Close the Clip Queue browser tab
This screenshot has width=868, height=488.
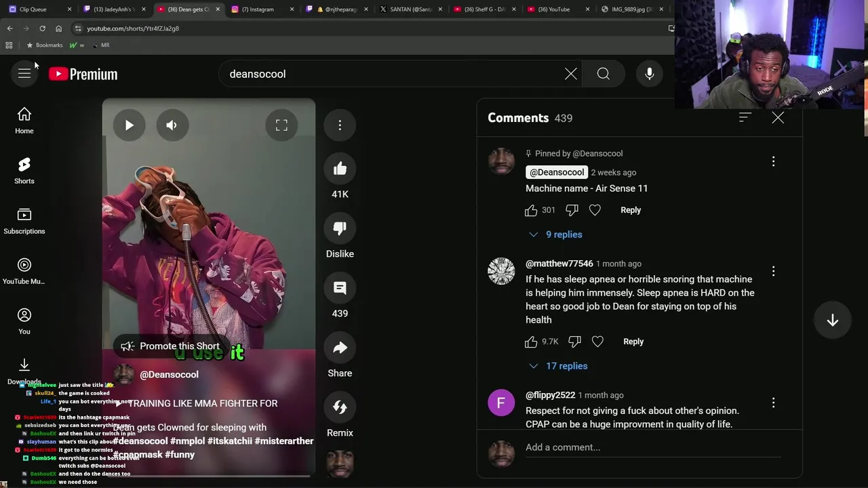[69, 9]
